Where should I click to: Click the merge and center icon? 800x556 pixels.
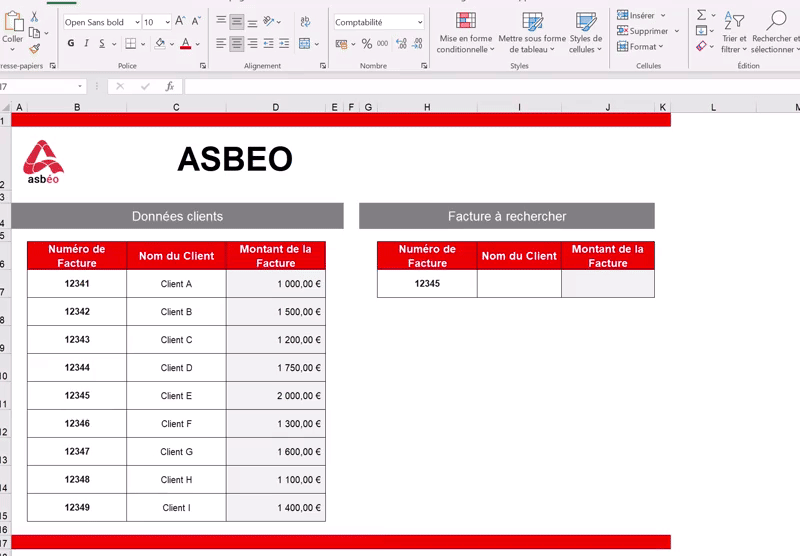pyautogui.click(x=305, y=43)
